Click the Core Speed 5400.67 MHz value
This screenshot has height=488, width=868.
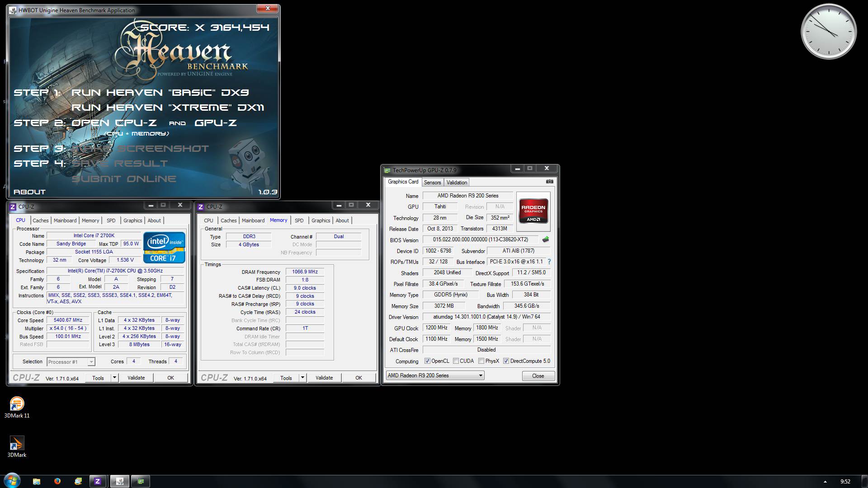click(x=68, y=320)
